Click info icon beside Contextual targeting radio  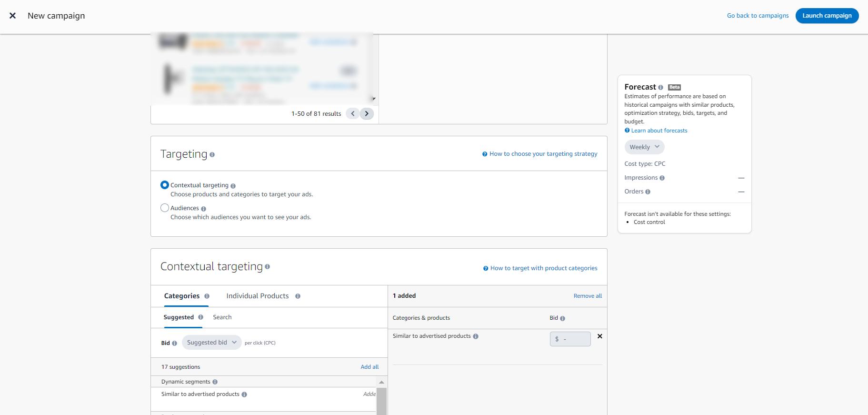tap(233, 186)
